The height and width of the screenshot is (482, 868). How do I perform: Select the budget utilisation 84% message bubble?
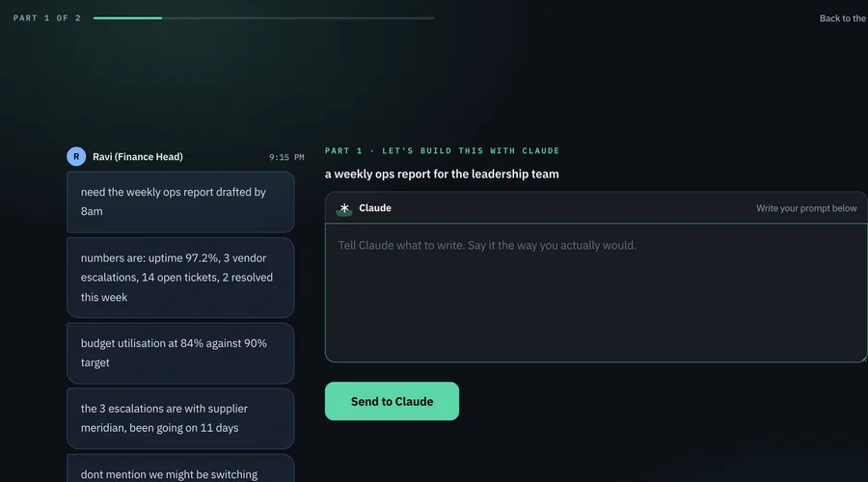pyautogui.click(x=180, y=353)
